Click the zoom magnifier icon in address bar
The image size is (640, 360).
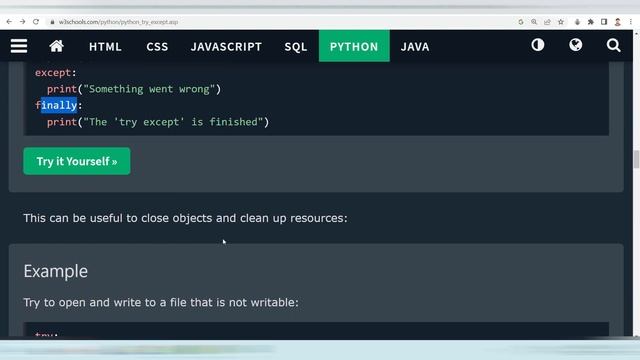pyautogui.click(x=534, y=22)
